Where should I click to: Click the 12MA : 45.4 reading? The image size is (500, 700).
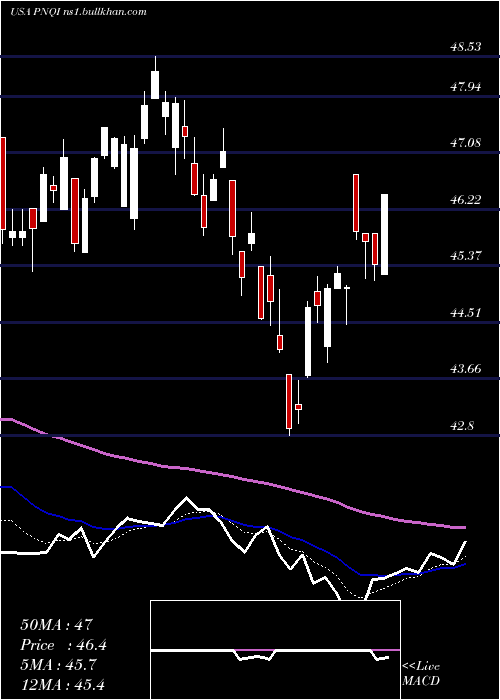click(63, 684)
